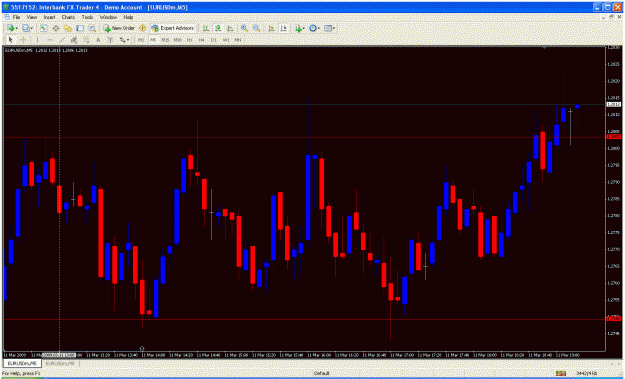Expand the Templates dropdown arrow
The image size is (625, 379).
pyautogui.click(x=334, y=28)
